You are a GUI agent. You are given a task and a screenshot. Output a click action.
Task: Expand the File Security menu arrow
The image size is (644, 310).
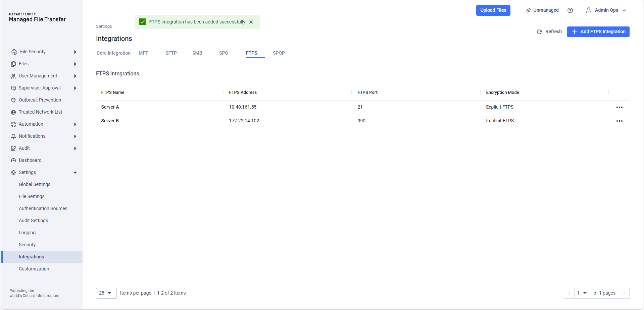coord(75,52)
